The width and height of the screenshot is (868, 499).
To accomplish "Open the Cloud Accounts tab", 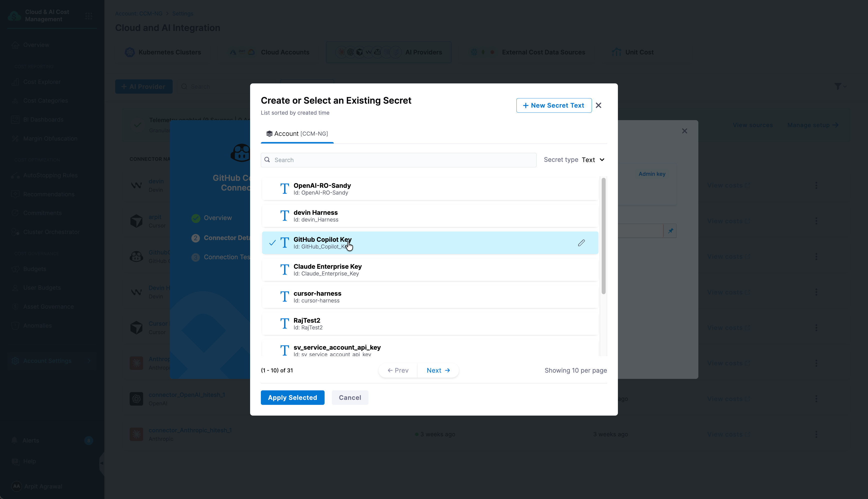I will tap(269, 52).
